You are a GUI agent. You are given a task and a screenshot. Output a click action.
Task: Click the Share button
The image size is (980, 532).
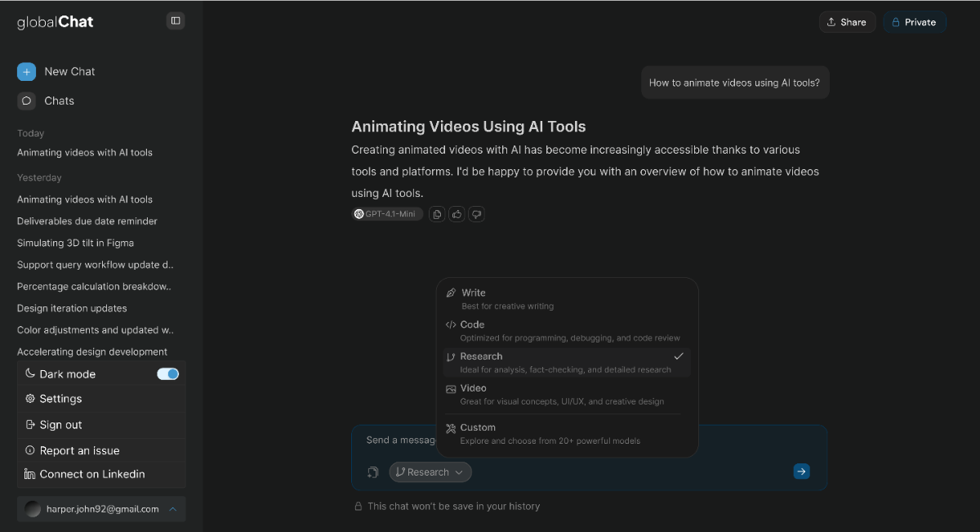coord(847,22)
